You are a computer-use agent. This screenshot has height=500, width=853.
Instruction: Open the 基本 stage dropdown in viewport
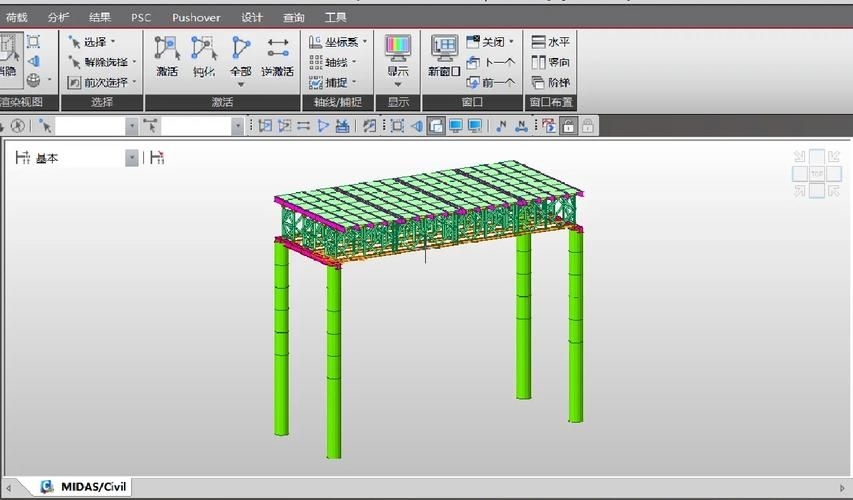(131, 158)
